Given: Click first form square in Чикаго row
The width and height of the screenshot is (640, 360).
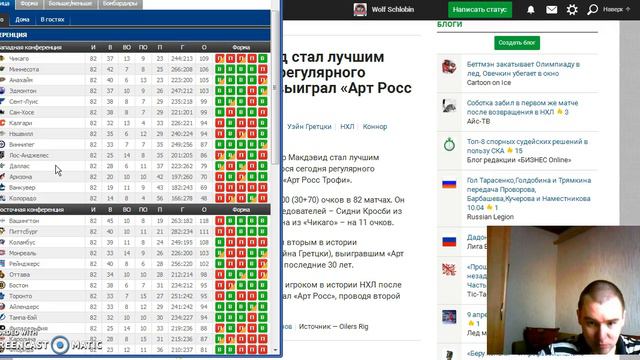Looking at the screenshot, I should [x=220, y=59].
